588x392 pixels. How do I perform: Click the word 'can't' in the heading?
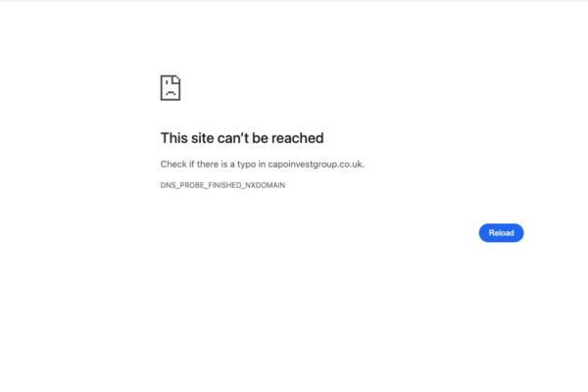[x=233, y=138]
